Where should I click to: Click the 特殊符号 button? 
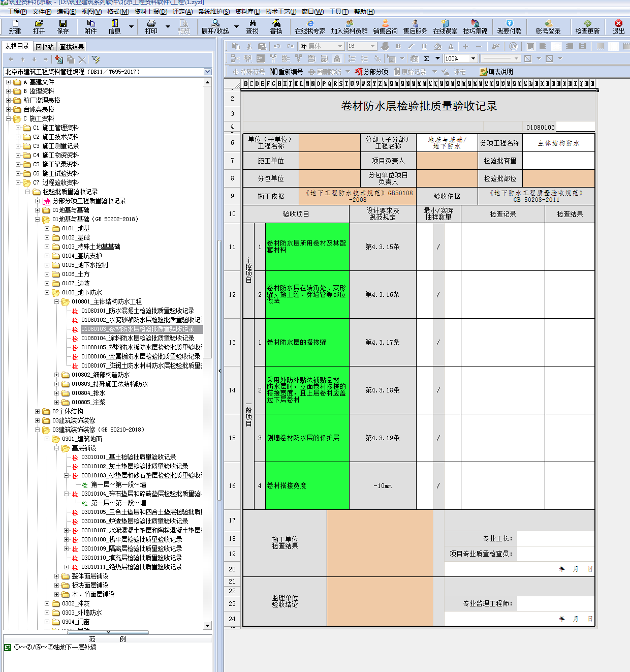[x=249, y=72]
